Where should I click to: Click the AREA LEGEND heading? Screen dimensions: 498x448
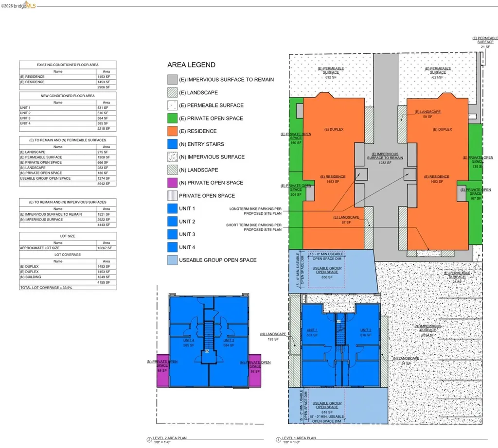click(x=191, y=65)
